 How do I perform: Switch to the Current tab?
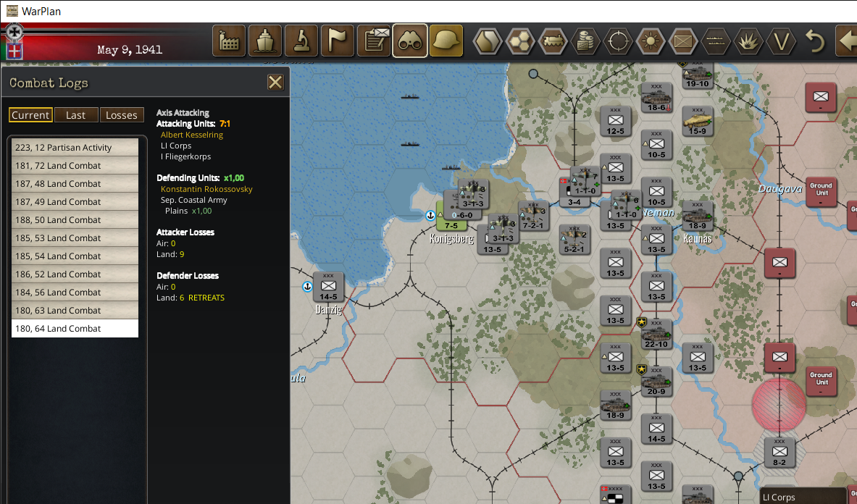pos(30,115)
